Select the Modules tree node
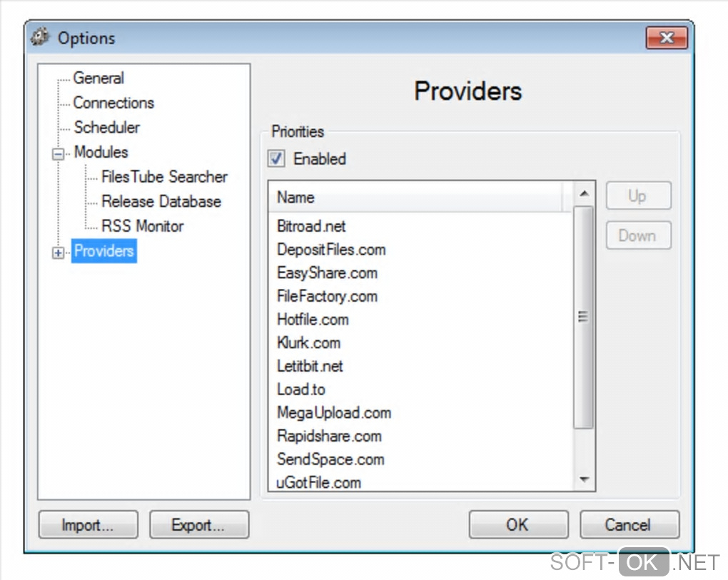 point(101,152)
